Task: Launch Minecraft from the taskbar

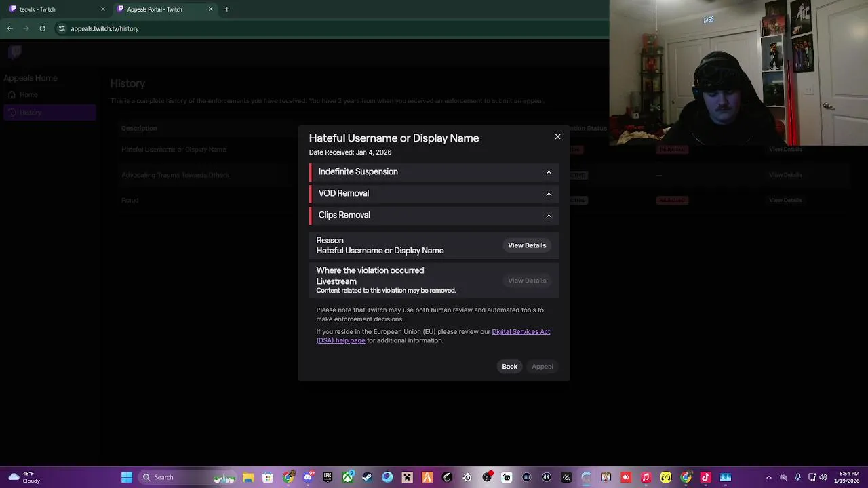Action: pyautogui.click(x=407, y=477)
